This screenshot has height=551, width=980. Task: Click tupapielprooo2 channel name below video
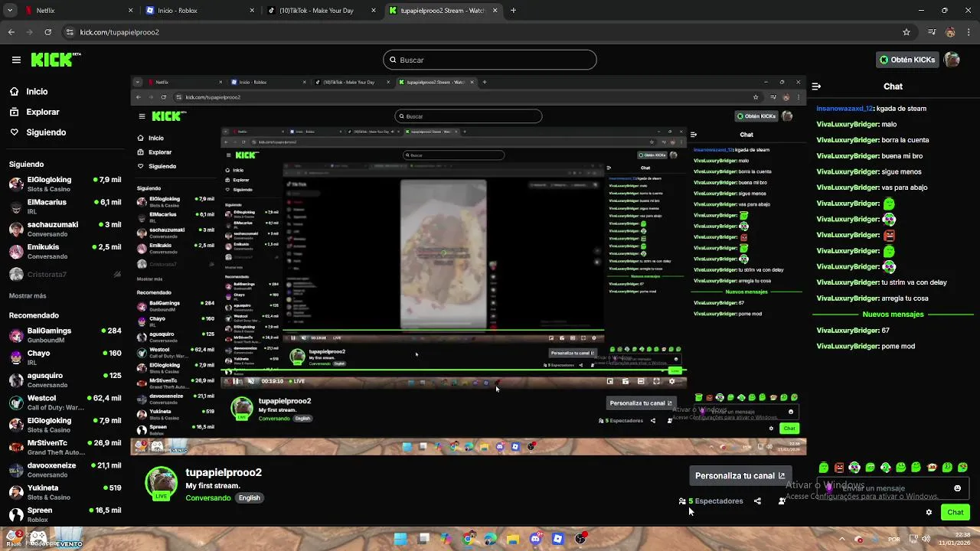[x=224, y=472]
